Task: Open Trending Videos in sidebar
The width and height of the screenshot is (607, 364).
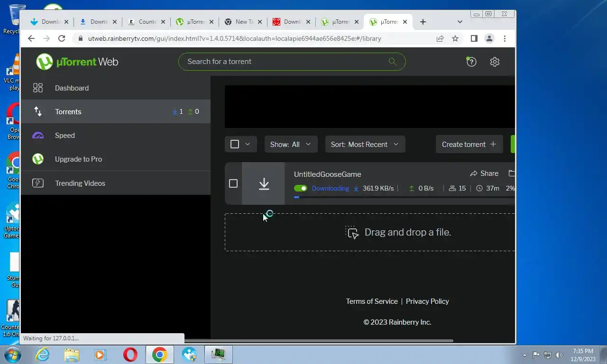Action: click(x=116, y=183)
